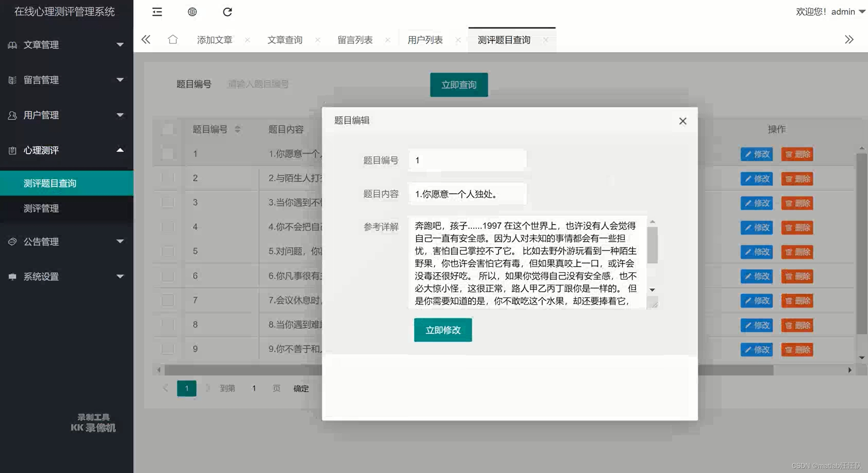Image resolution: width=868 pixels, height=473 pixels.
Task: Click 修改 for row 5
Action: point(757,252)
